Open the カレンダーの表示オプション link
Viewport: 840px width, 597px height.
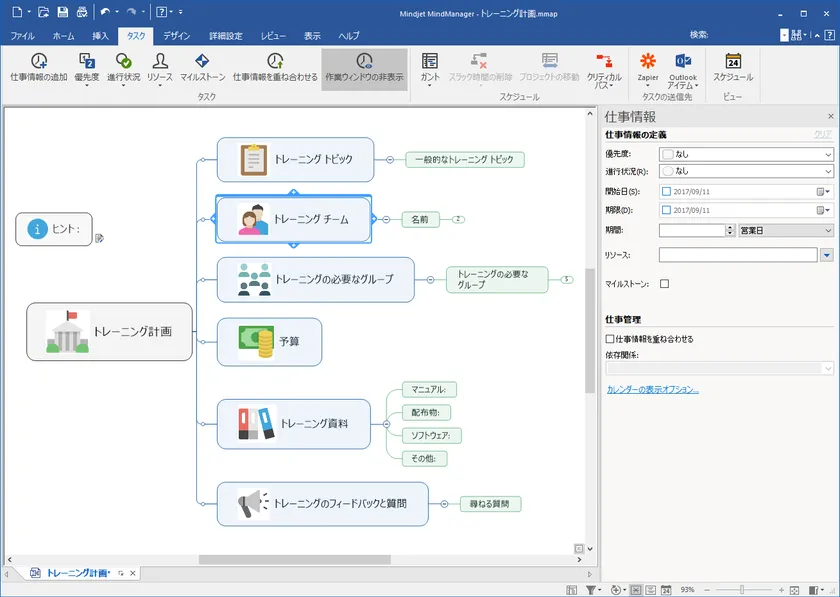(652, 389)
